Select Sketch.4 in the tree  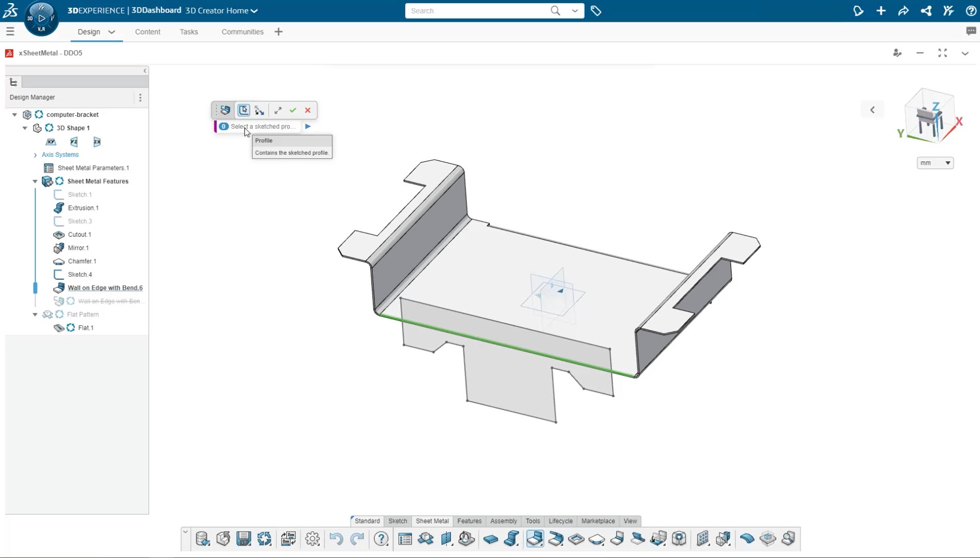point(80,275)
